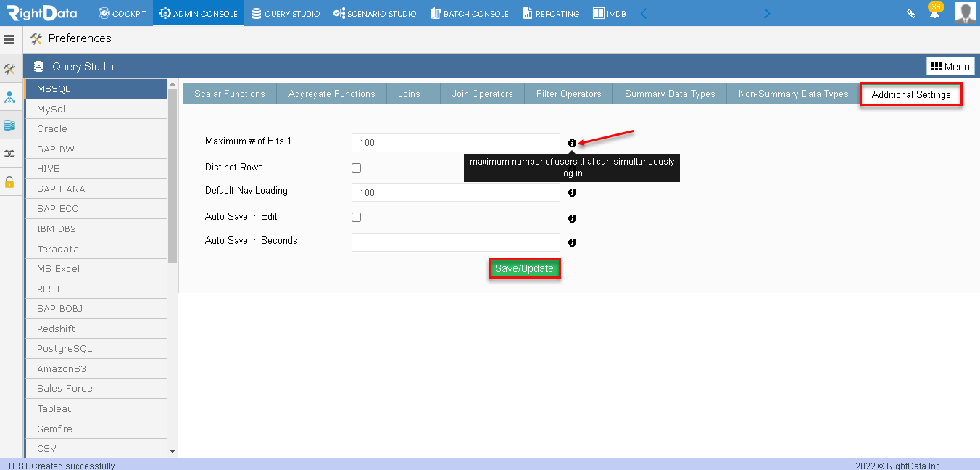Open Scenario Studio module
Image resolution: width=980 pixels, height=470 pixels.
[x=375, y=13]
